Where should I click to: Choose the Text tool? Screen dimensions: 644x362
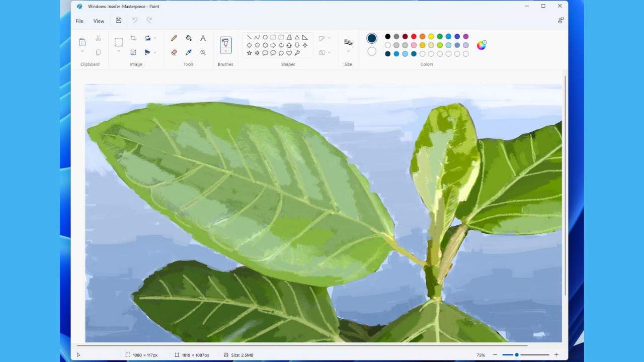tap(203, 38)
